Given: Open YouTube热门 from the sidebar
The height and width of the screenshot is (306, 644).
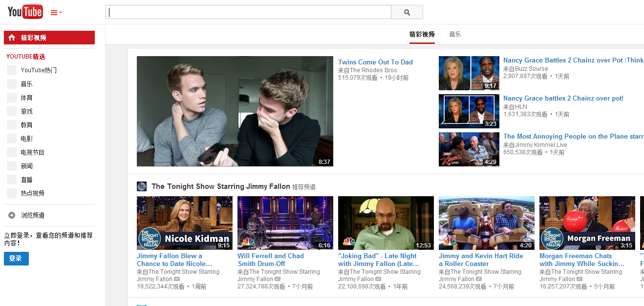Looking at the screenshot, I should (39, 70).
